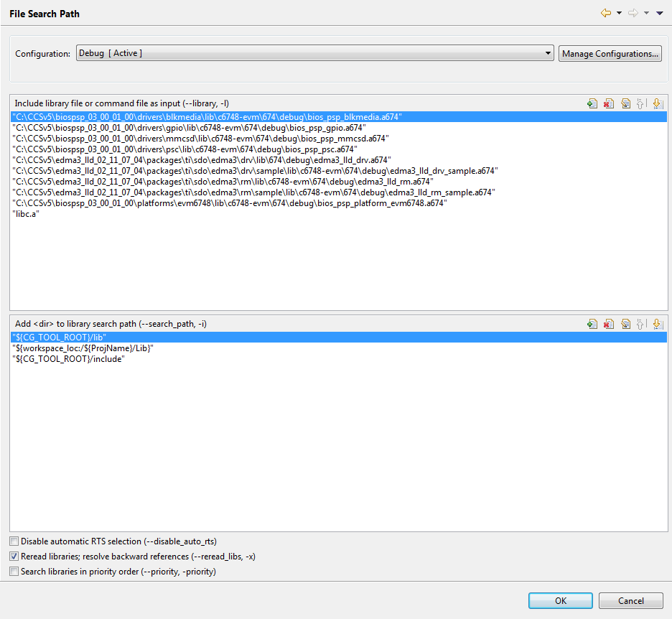Click the Forward navigation arrow icon

click(633, 14)
